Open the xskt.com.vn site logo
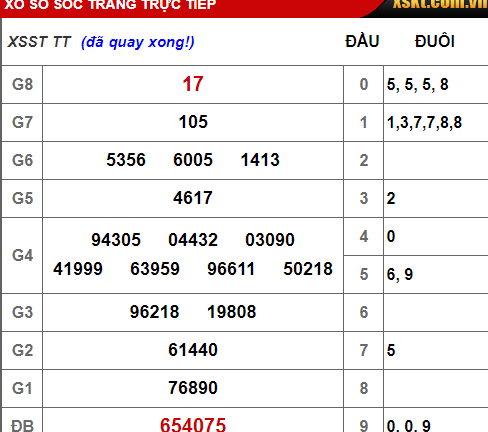This screenshot has height=432, width=488. tap(440, 4)
